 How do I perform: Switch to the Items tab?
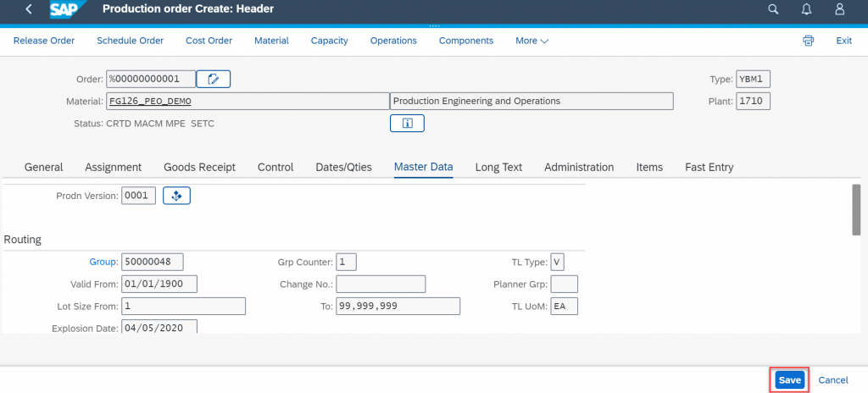(649, 167)
